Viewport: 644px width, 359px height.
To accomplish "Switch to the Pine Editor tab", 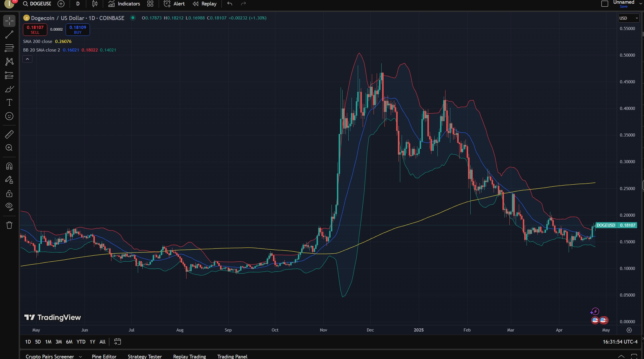I will 104,356.
